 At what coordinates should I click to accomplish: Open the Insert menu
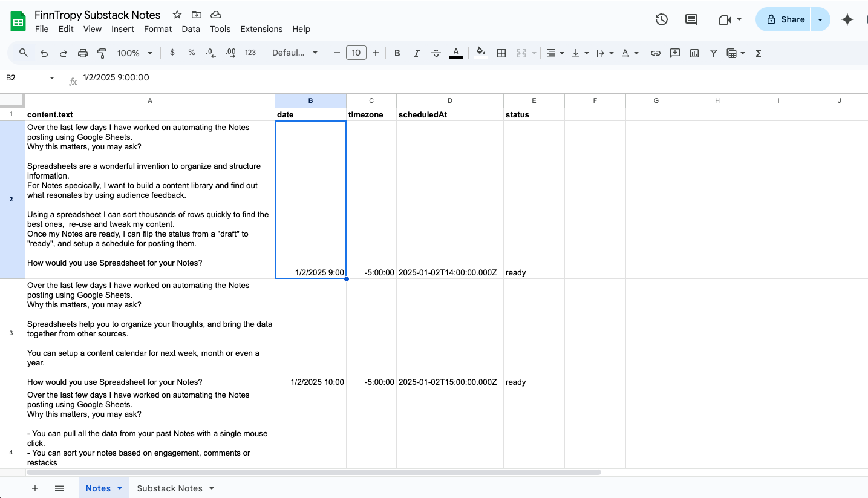coord(123,29)
